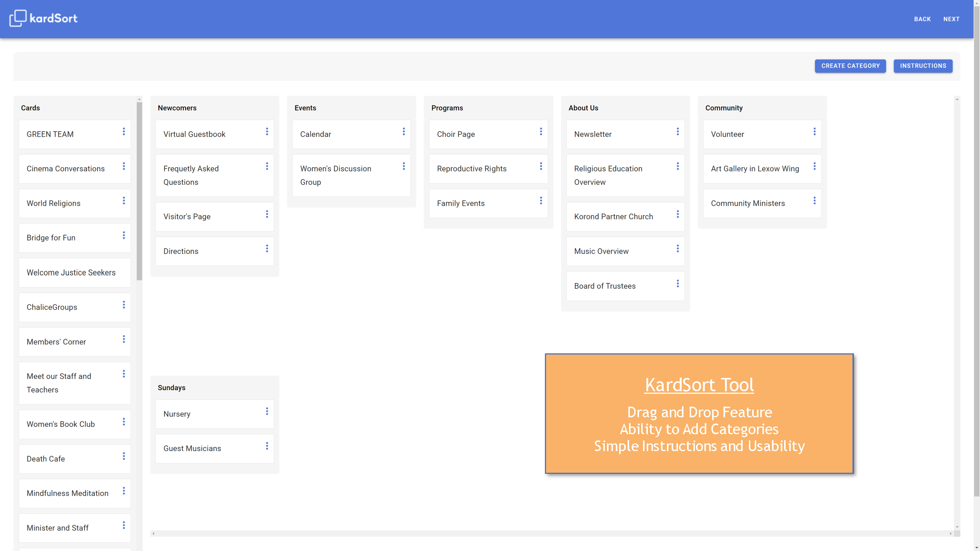Click the Reproductive Rights card text
The image size is (980, 551).
pos(471,169)
